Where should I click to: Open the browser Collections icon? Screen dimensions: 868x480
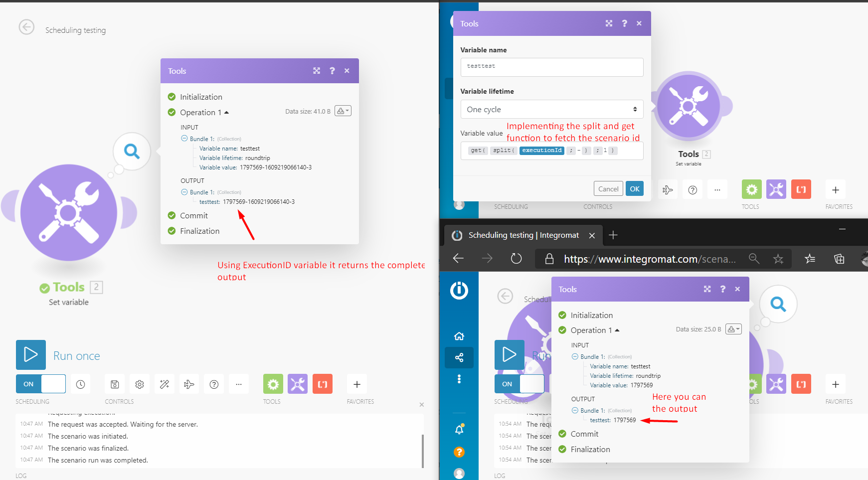coord(839,259)
